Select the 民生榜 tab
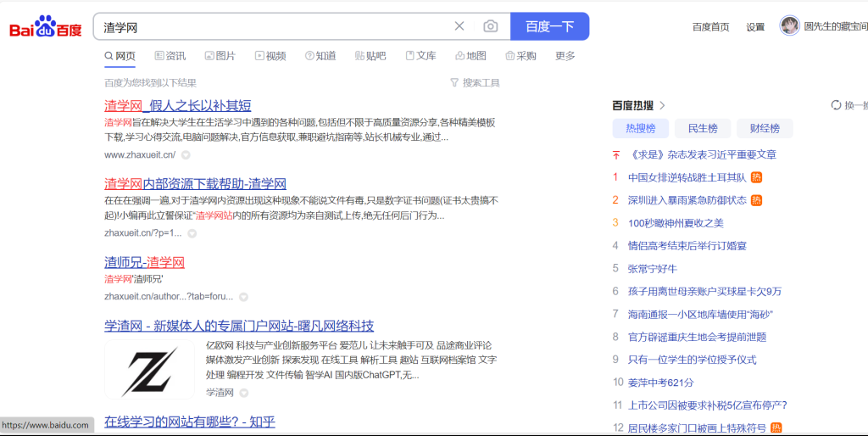This screenshot has width=868, height=436. point(703,129)
